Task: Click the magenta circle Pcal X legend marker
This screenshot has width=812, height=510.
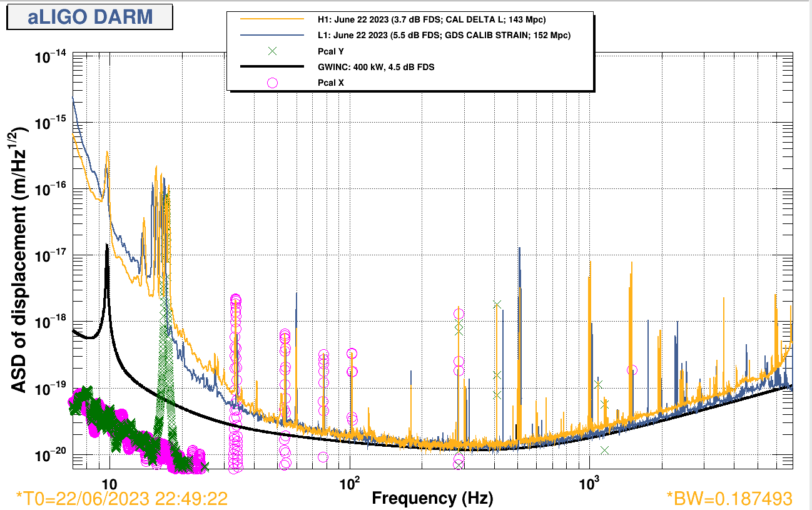Action: (x=272, y=82)
